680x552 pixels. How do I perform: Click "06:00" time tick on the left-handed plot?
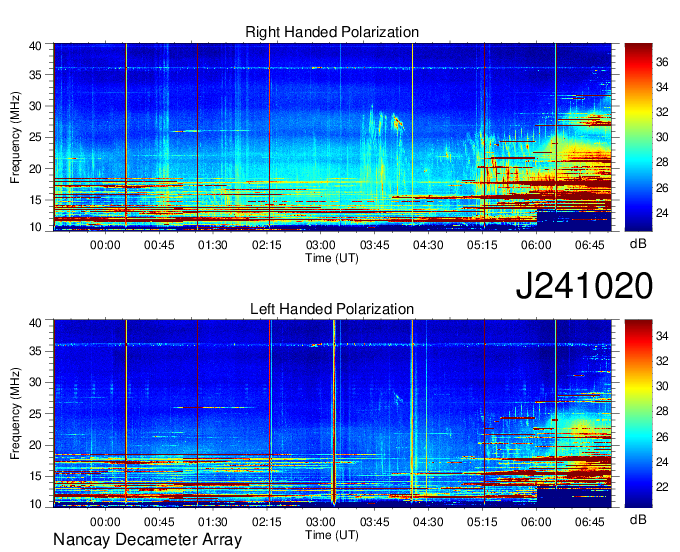pyautogui.click(x=536, y=522)
